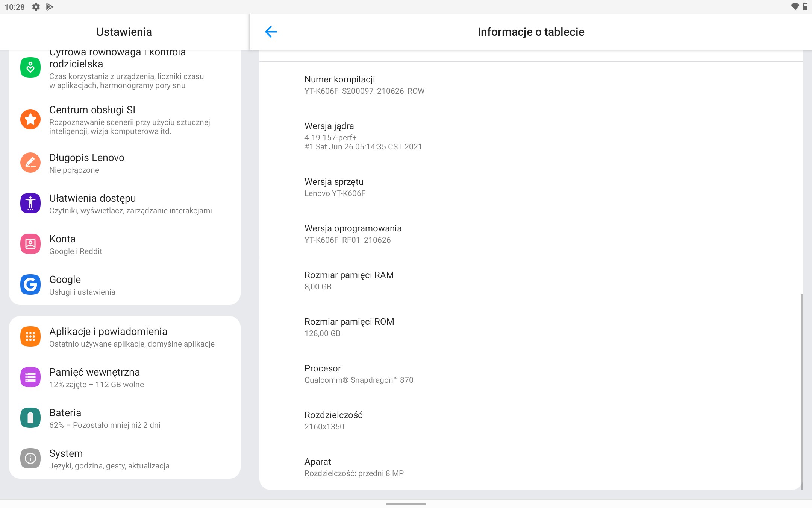Open Pamięć wewnętrzna settings
This screenshot has height=508, width=812.
tap(125, 377)
